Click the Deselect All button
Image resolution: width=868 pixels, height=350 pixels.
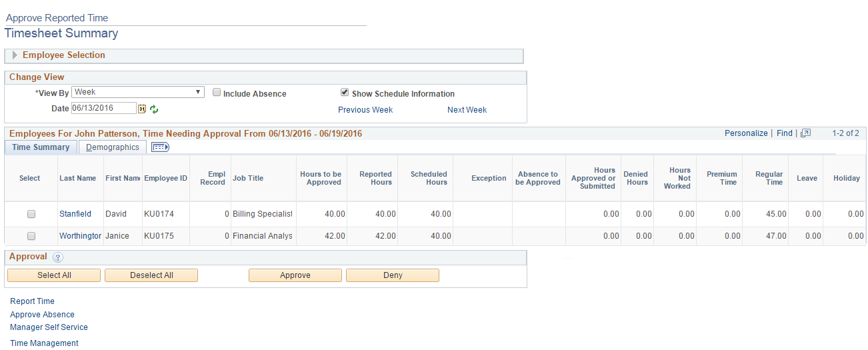click(151, 275)
